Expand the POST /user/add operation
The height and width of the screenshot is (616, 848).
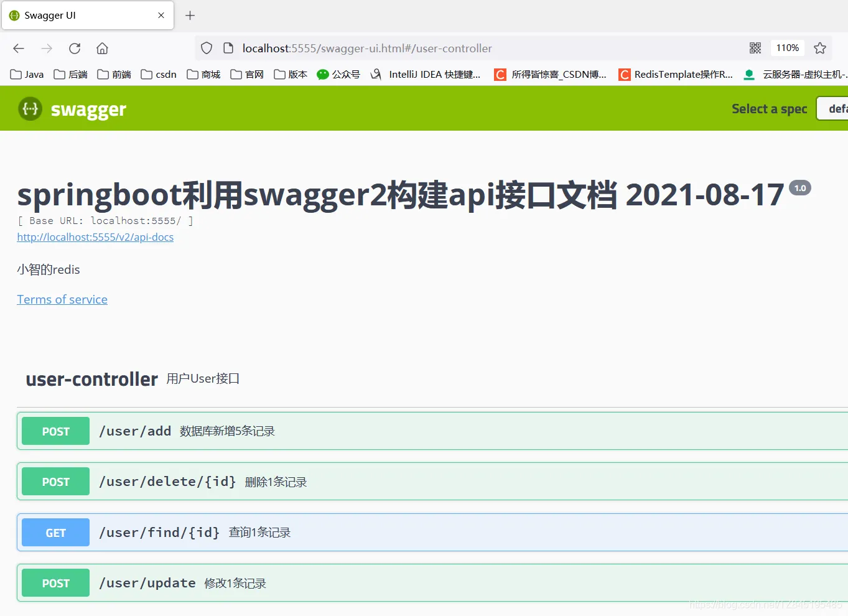click(432, 431)
